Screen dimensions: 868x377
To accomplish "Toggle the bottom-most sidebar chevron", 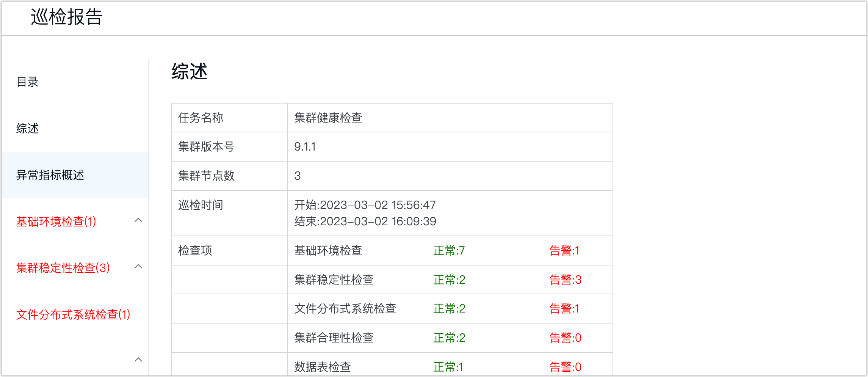I will tap(138, 360).
